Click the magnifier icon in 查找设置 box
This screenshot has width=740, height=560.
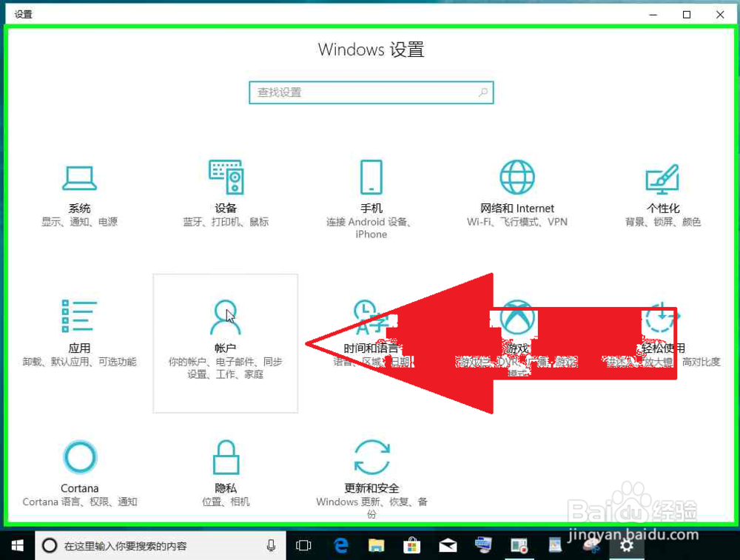pyautogui.click(x=483, y=92)
